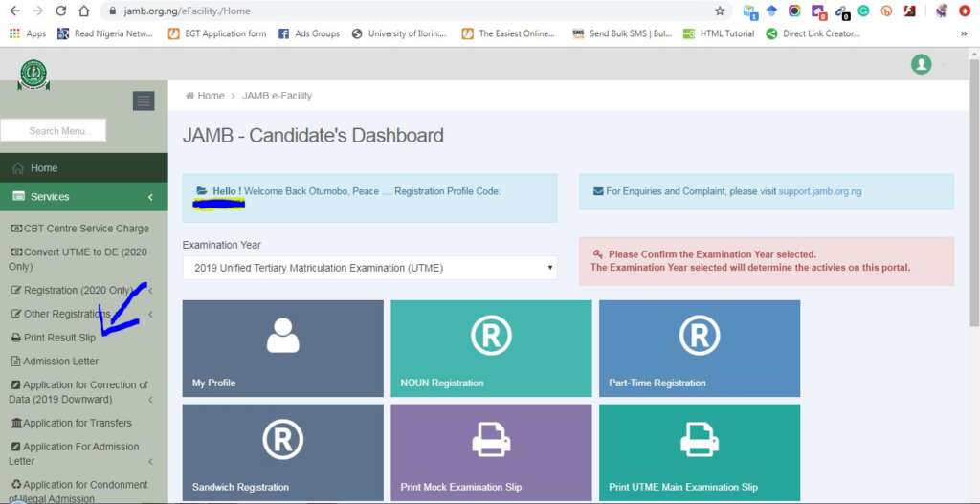Go to Home in the sidebar

point(44,168)
